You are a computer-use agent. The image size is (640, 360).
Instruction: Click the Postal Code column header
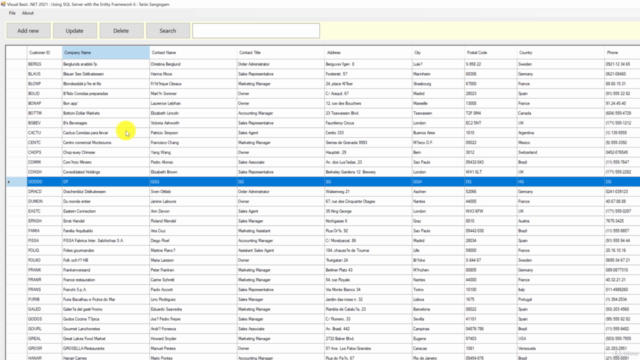(491, 53)
